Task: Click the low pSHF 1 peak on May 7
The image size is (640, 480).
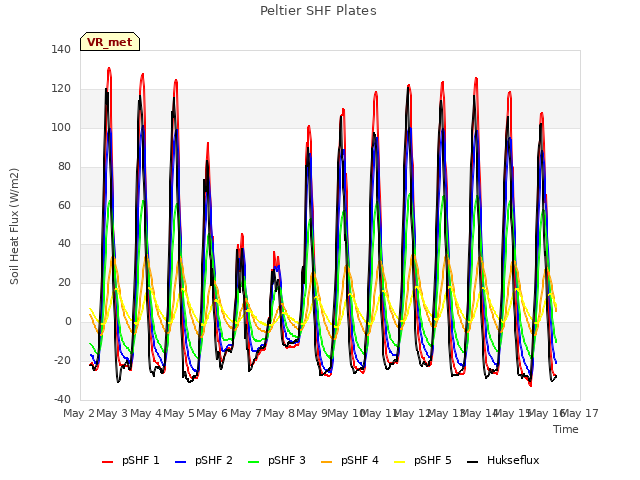Action: click(x=274, y=253)
